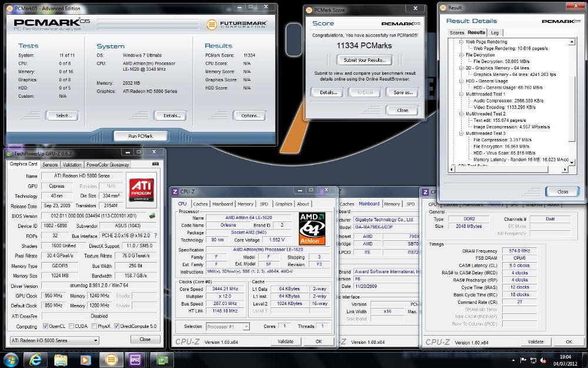
Task: Click Validate in front CPU-Z window
Action: click(285, 342)
